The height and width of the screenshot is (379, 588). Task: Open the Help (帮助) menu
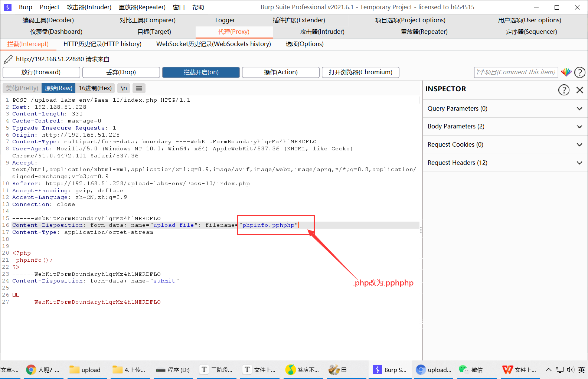click(198, 7)
